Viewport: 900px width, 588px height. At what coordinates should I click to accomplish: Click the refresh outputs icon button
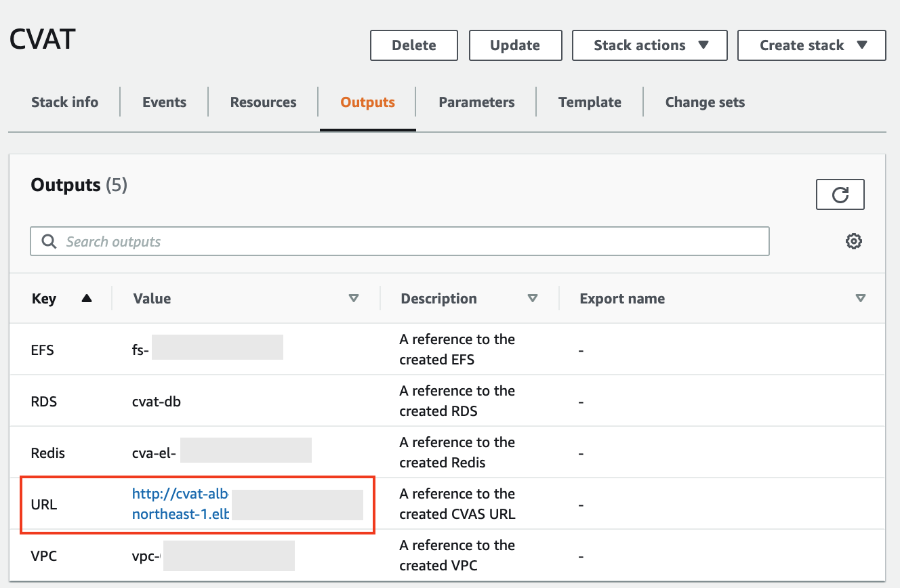coord(840,195)
